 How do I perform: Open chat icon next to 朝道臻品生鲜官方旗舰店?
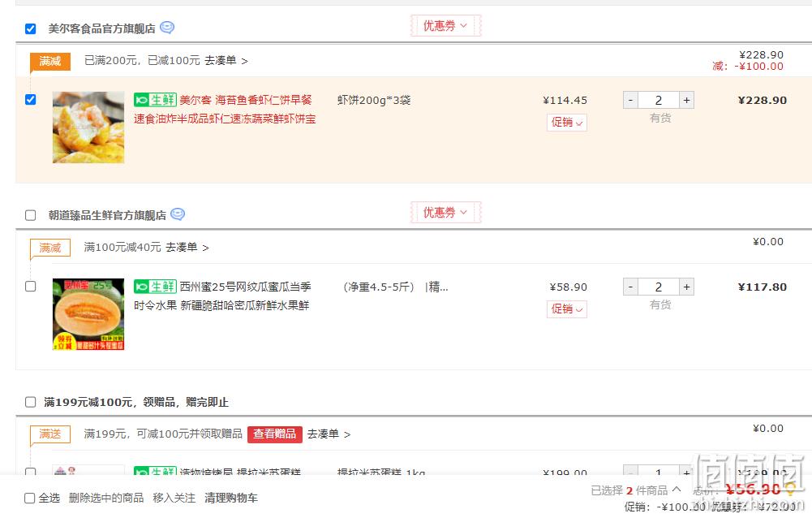[x=178, y=214]
